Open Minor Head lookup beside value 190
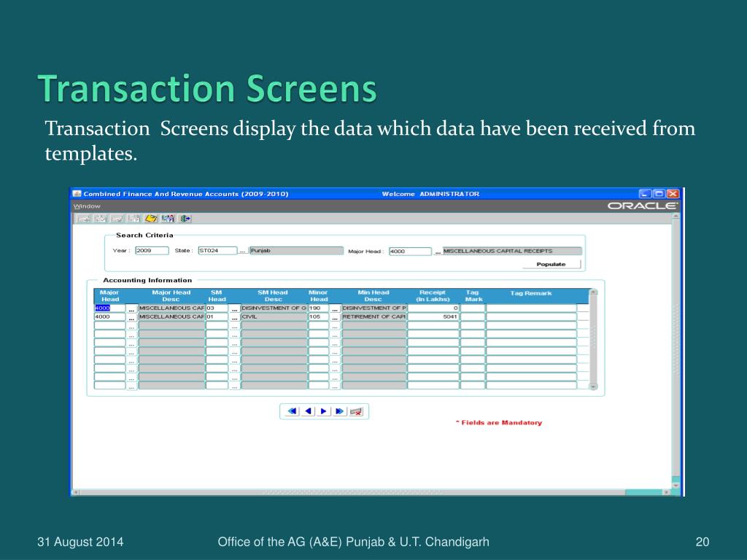This screenshot has width=747, height=560. point(335,308)
